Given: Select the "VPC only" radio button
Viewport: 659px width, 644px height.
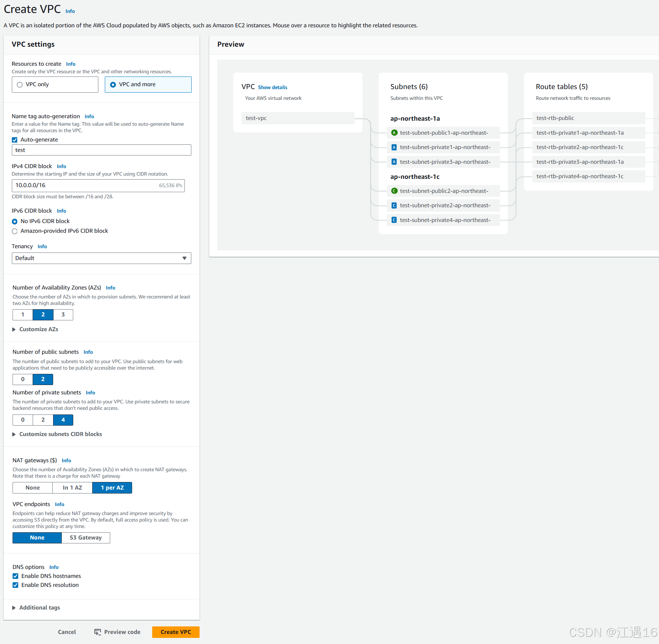Looking at the screenshot, I should [20, 84].
